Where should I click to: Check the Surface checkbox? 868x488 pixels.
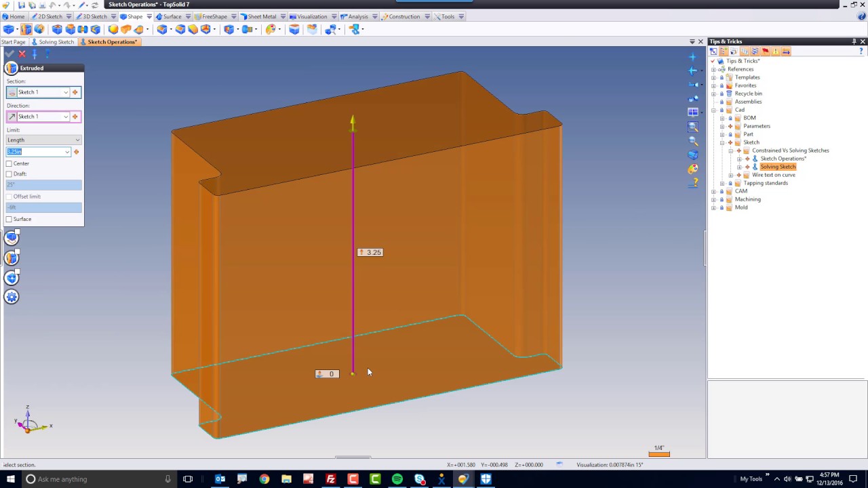[x=9, y=219]
